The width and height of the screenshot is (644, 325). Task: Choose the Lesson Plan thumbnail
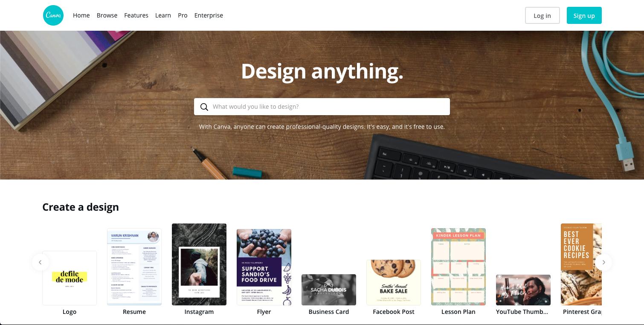pyautogui.click(x=458, y=267)
